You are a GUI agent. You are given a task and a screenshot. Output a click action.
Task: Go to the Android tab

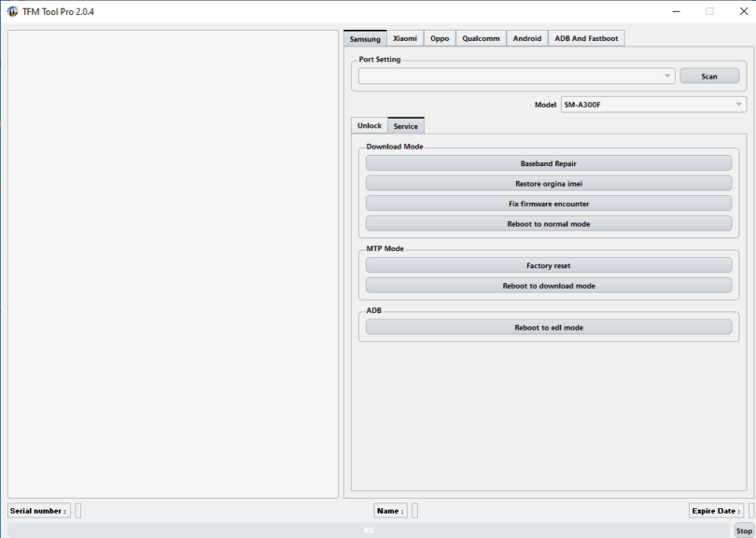click(x=527, y=38)
